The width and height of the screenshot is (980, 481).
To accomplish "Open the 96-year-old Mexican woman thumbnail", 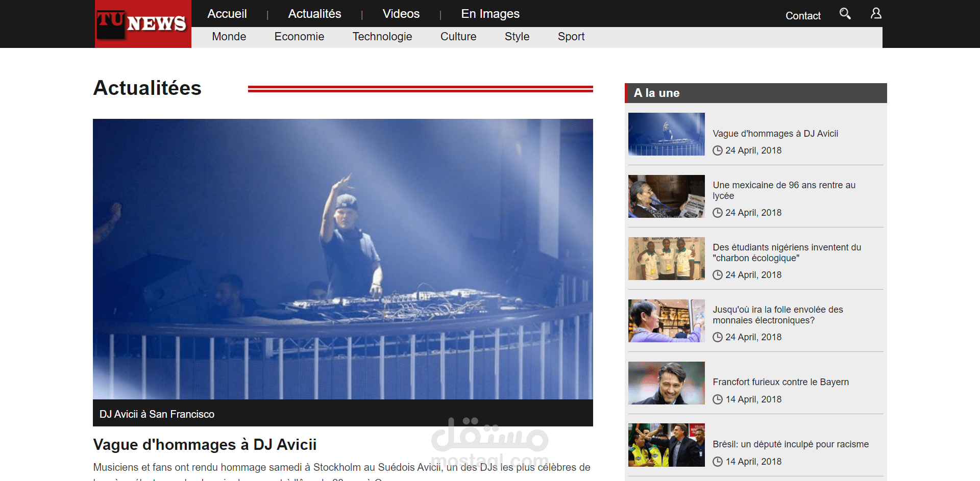I will [x=667, y=196].
